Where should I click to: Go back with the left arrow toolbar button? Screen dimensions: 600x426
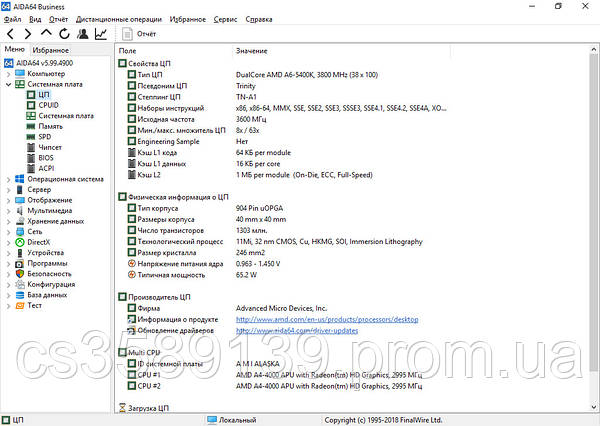pyautogui.click(x=10, y=34)
